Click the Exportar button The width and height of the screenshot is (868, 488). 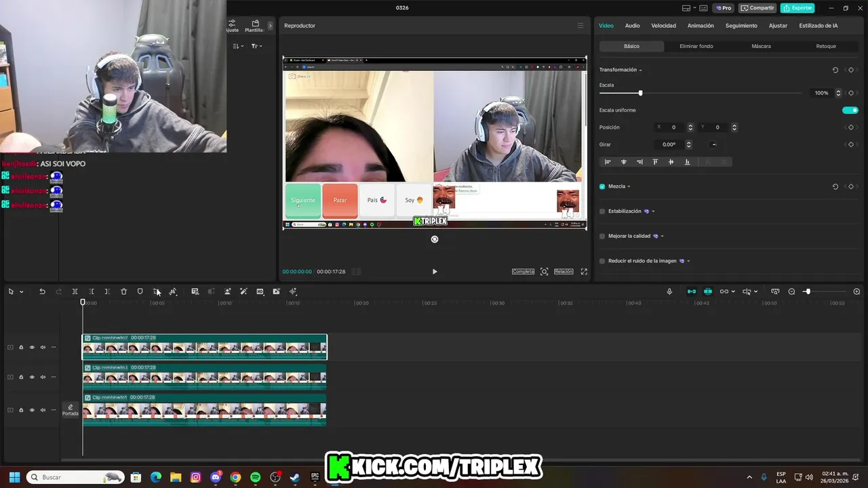797,8
